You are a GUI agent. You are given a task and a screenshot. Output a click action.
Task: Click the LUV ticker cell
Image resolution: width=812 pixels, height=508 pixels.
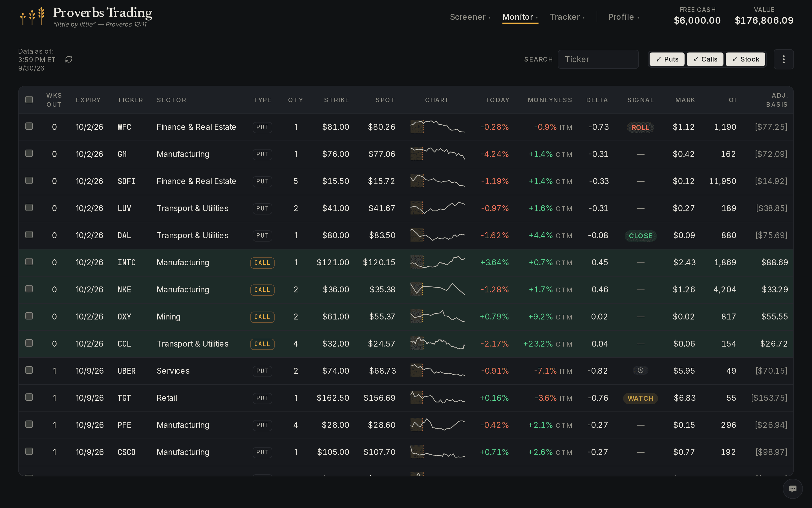click(x=124, y=208)
